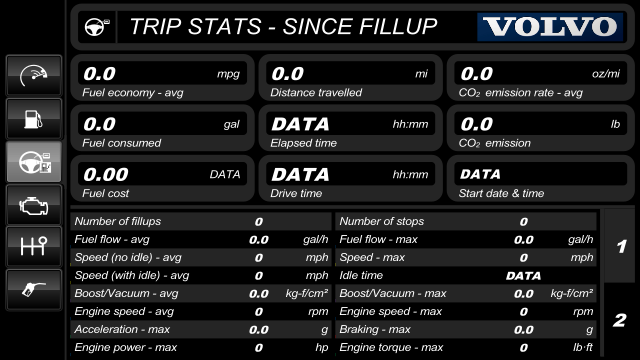Select the Number of fillups row
Screen dimensions: 640x360
click(201, 221)
